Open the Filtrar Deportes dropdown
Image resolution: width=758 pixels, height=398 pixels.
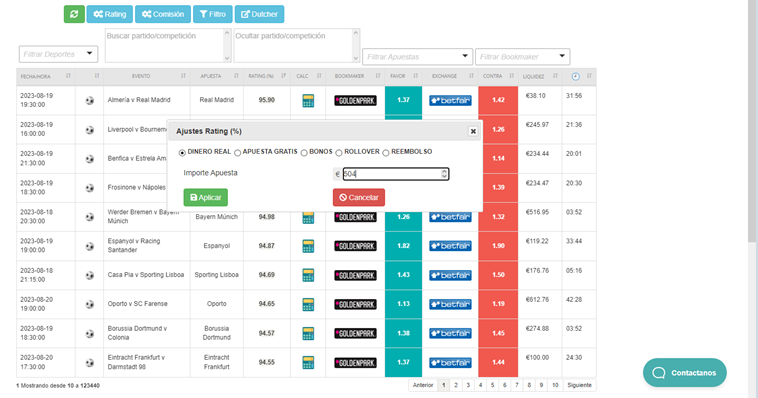click(x=58, y=54)
